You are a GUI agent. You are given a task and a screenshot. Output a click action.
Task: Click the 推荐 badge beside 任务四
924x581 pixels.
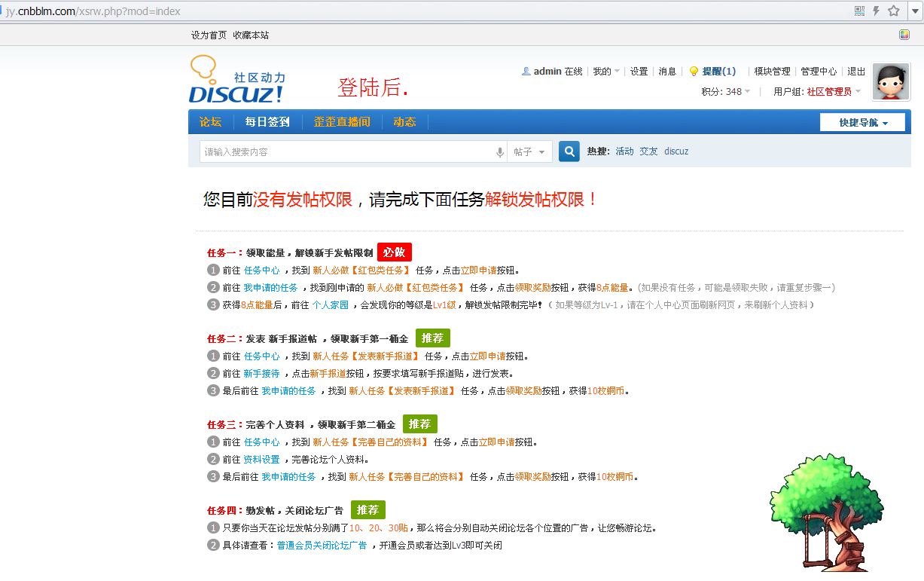pyautogui.click(x=368, y=510)
